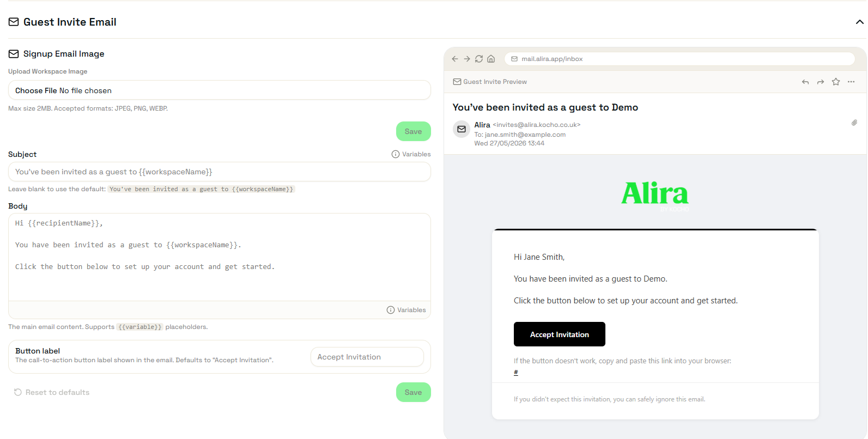
Task: Click the info icon of Subject Variables
Action: click(396, 154)
